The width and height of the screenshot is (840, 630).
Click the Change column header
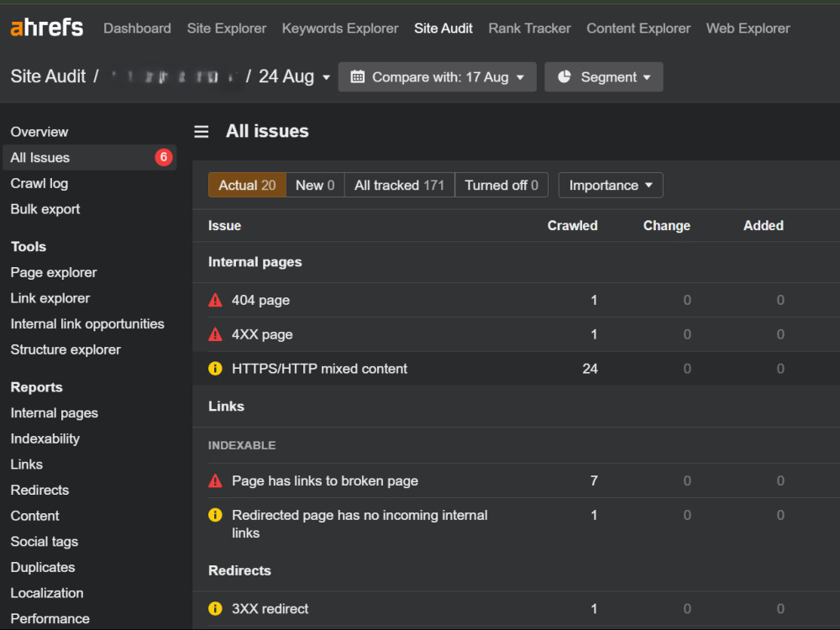[666, 225]
